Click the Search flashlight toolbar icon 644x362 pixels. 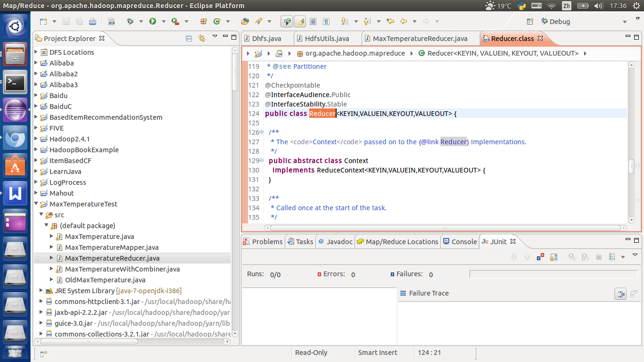click(258, 22)
